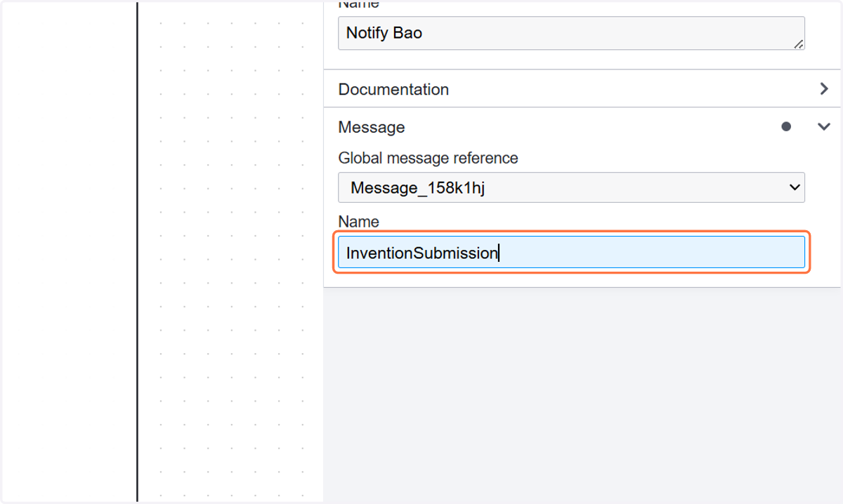843x504 pixels.
Task: Click the Message section header label
Action: pos(371,127)
